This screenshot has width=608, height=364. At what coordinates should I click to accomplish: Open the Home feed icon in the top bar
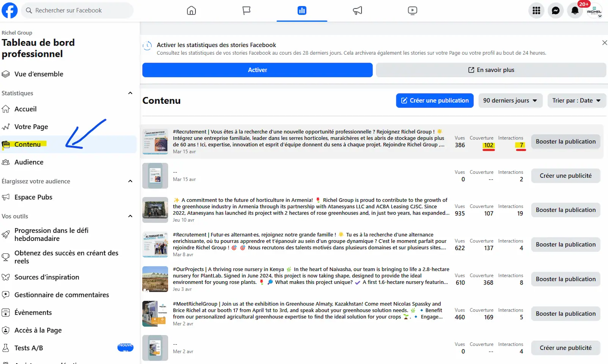click(x=192, y=10)
